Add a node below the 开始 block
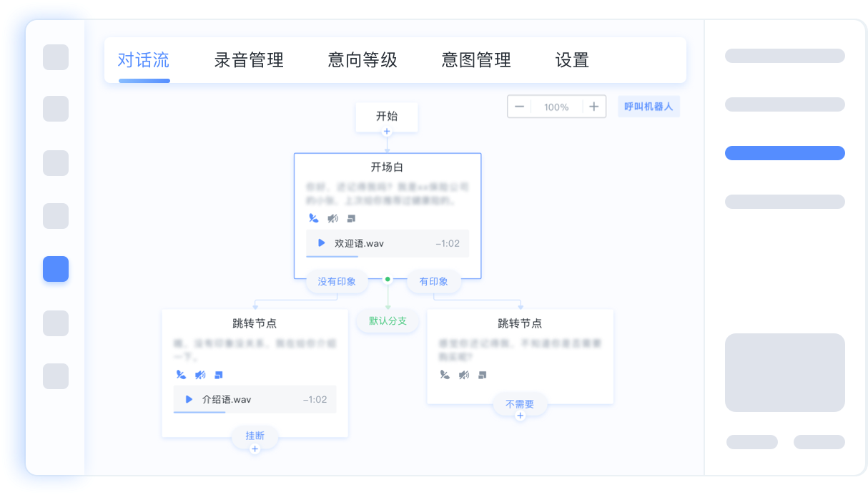Screen dimensions: 868x495 point(387,132)
